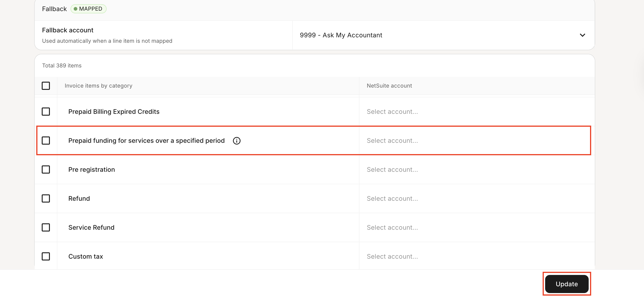Screen dimensions: 644x296
Task: Choose NetSuite account for Pre registration
Action: [392, 169]
